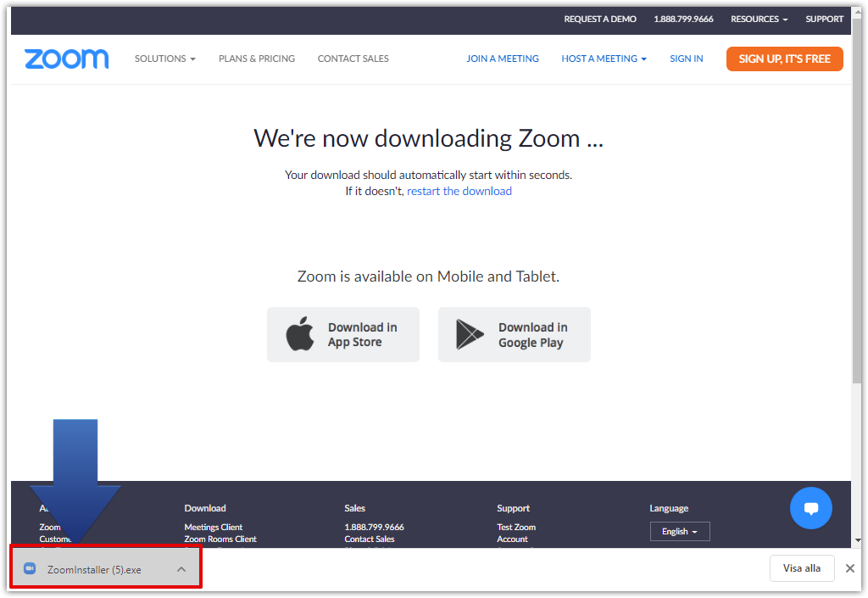Viewport: 868px width, 598px height.
Task: Close the downloads bar with X
Action: pyautogui.click(x=849, y=568)
